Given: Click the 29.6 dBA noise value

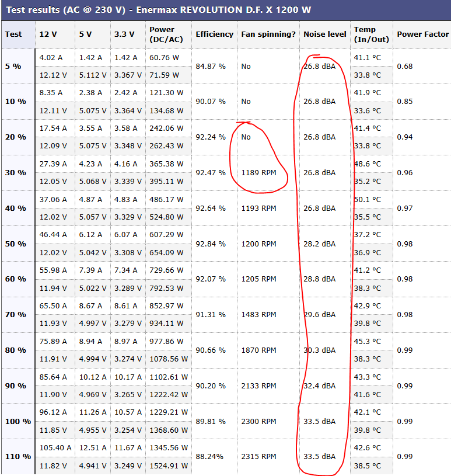Looking at the screenshot, I should (x=320, y=314).
